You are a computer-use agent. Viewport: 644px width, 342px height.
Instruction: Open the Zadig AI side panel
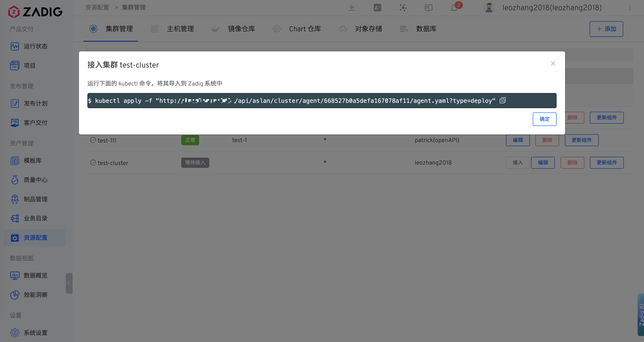pos(641,314)
